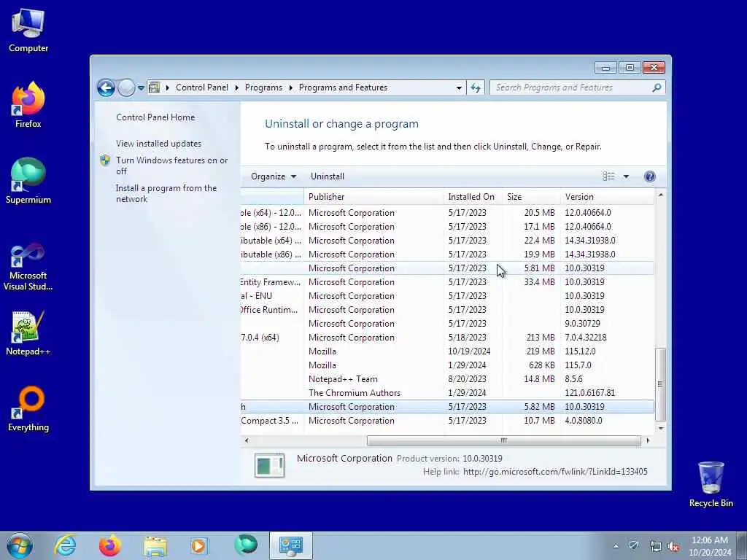Open Turn Windows features on or off
Image resolution: width=747 pixels, height=560 pixels.
tap(171, 166)
